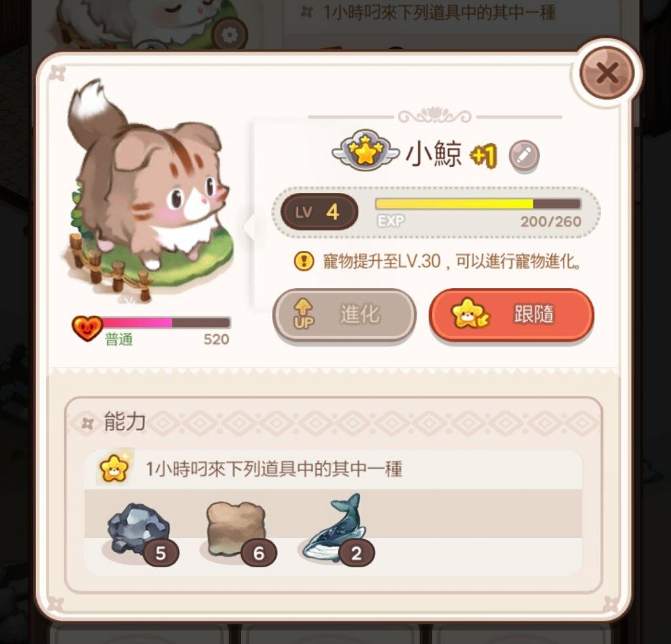Tap the gold +1 enhancement badge

[484, 156]
